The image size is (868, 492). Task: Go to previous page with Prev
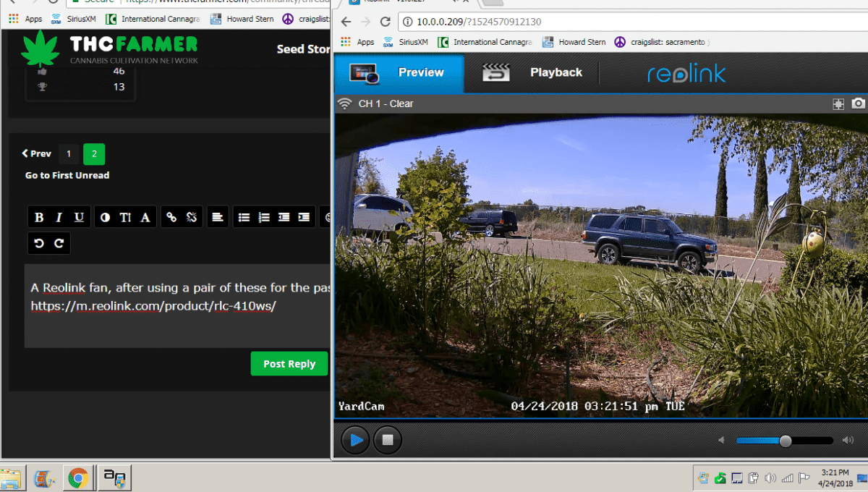coord(37,153)
